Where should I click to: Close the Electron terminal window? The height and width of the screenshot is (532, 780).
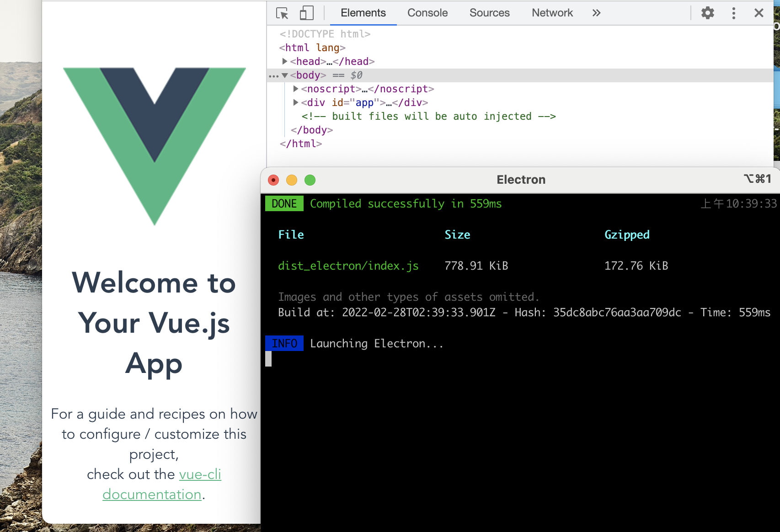[x=273, y=180]
